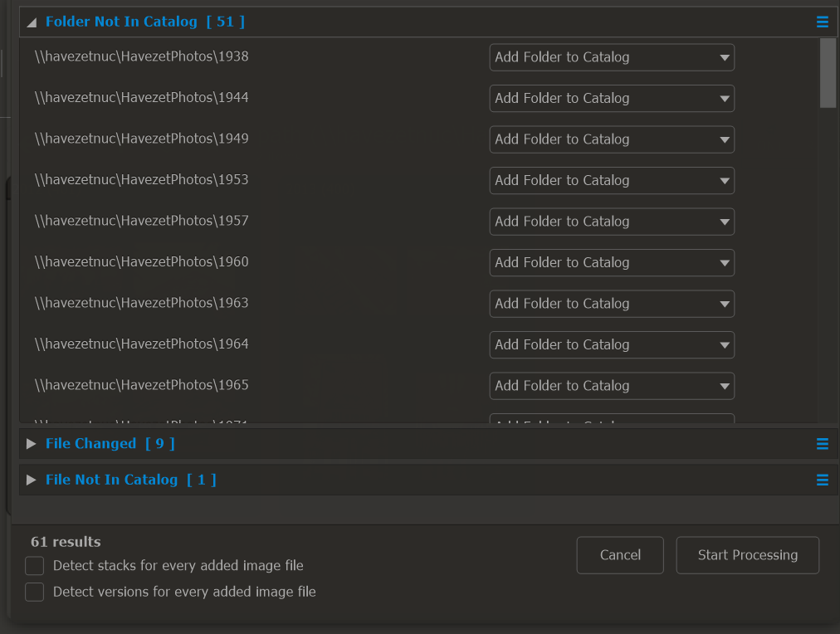Click Start Processing button
Viewport: 840px width, 634px height.
(747, 555)
